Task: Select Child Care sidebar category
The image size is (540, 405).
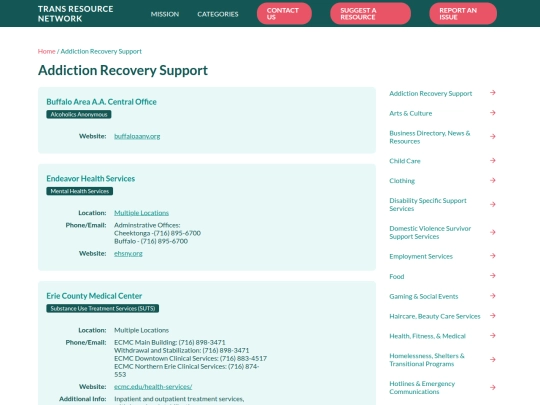Action: click(405, 161)
